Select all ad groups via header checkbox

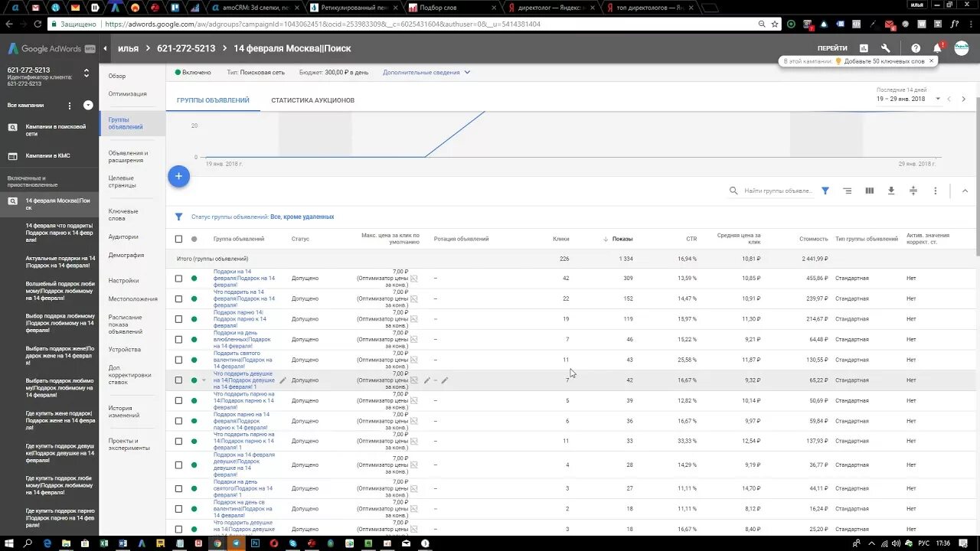[178, 239]
